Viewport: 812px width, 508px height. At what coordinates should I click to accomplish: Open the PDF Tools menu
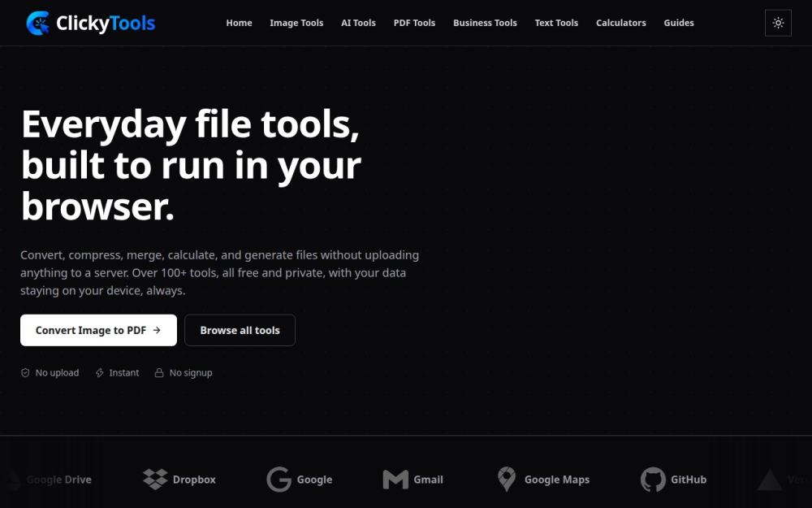(x=414, y=23)
